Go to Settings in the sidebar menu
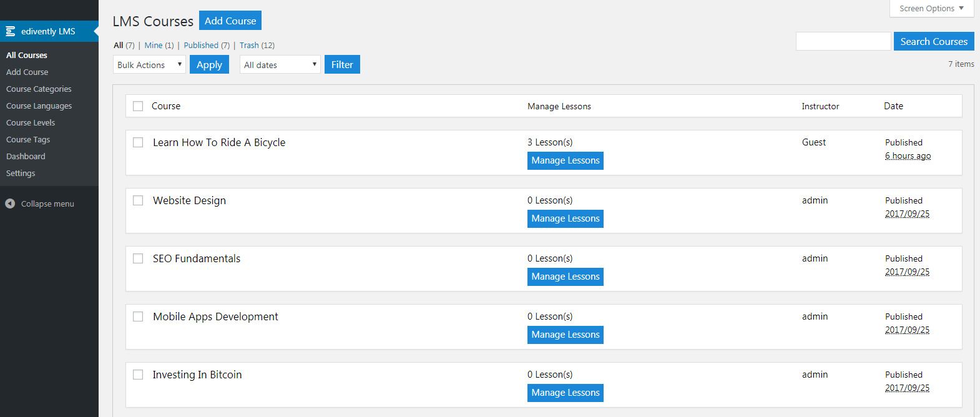Viewport: 980px width, 417px height. [x=21, y=174]
